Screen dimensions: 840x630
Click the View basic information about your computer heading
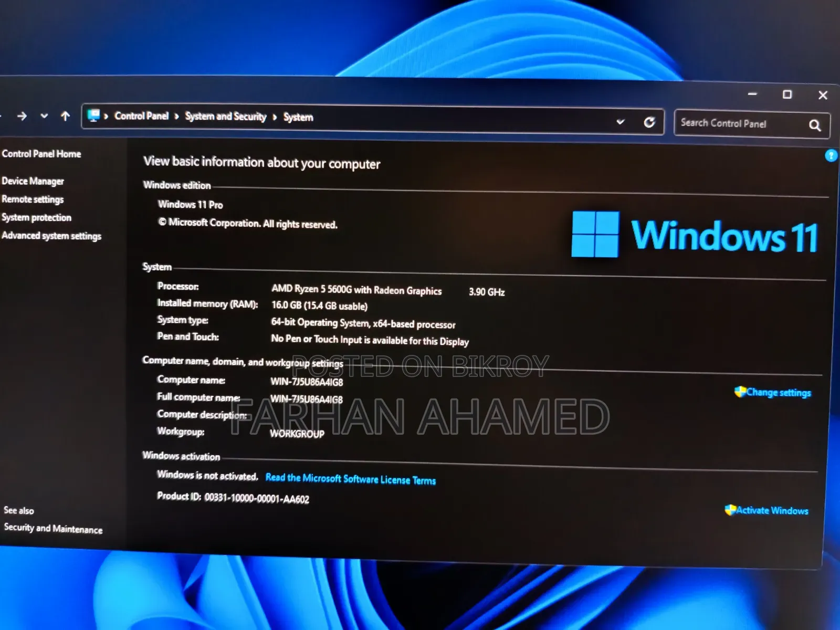click(x=261, y=162)
